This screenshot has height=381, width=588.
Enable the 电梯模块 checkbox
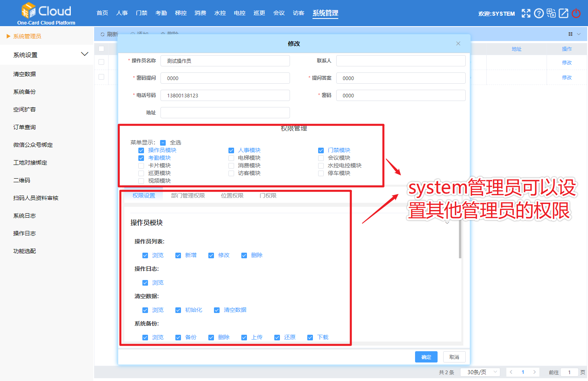[x=231, y=158]
